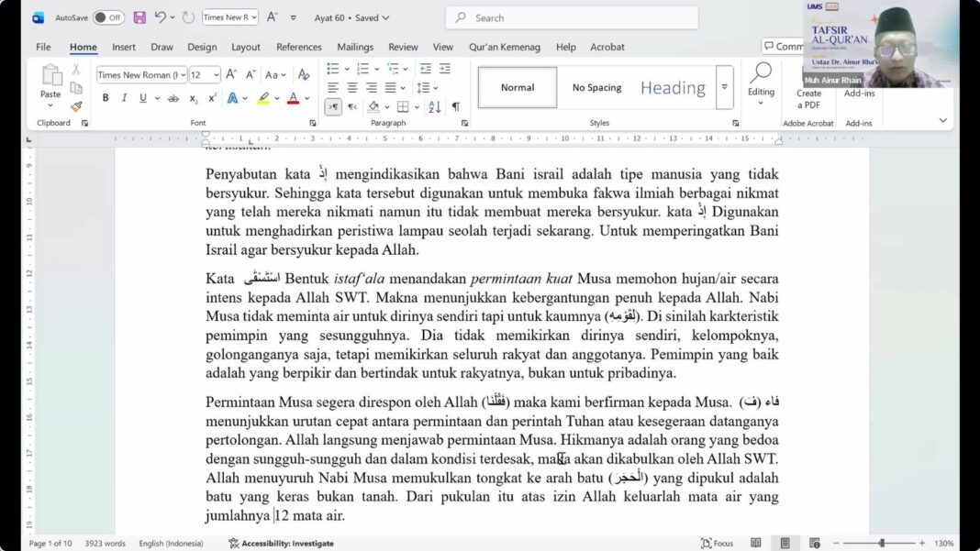Center align the paragraph
The height and width of the screenshot is (551, 980).
[x=352, y=88]
